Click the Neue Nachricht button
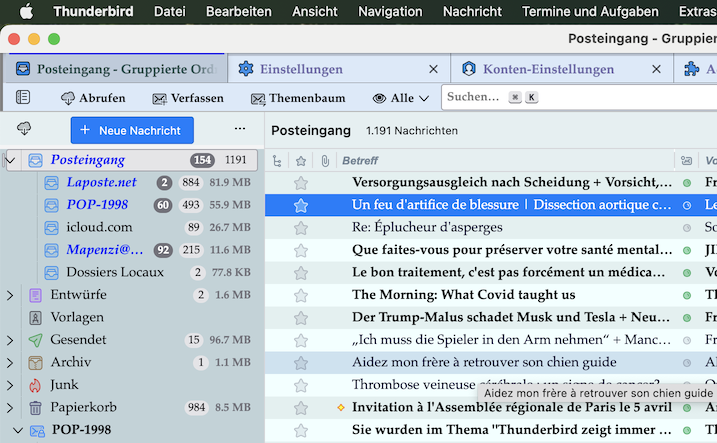Screen dimensions: 717x443 click(132, 130)
